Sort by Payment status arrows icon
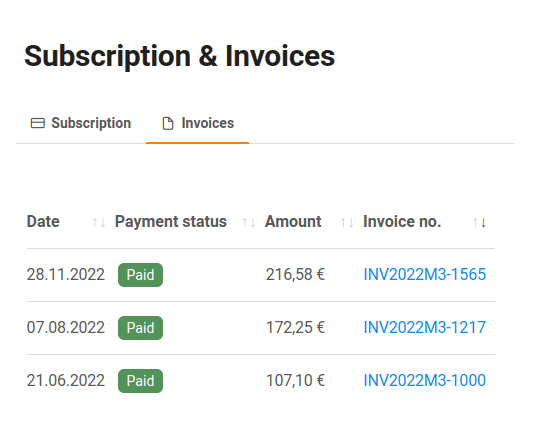 point(248,223)
